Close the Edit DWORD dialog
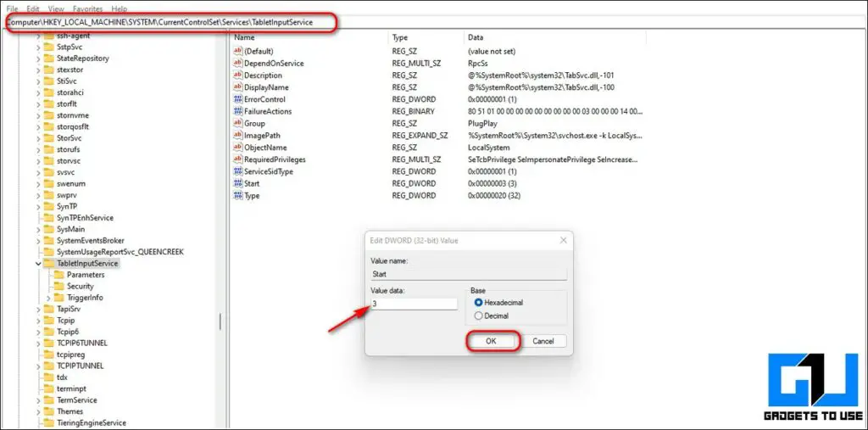 click(x=564, y=241)
